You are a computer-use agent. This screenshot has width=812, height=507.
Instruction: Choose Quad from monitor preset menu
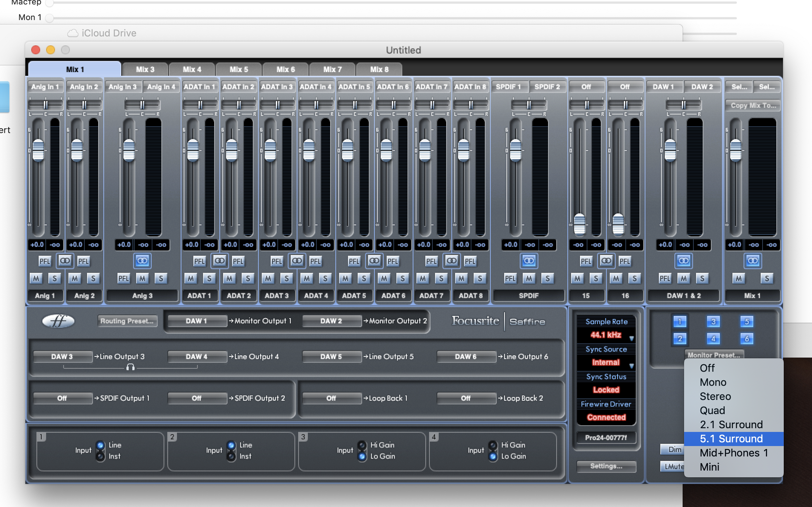[712, 410]
